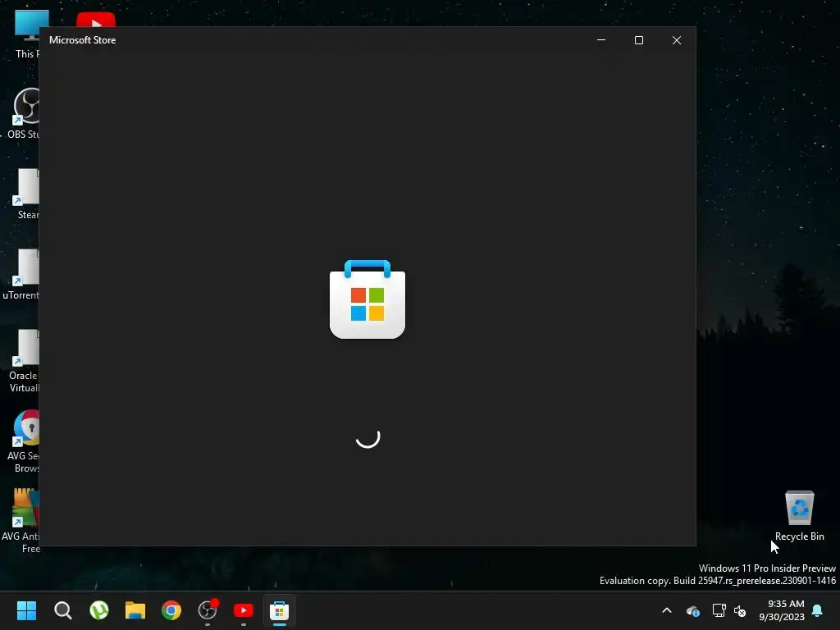Click the Microsoft Store title text

click(x=83, y=40)
